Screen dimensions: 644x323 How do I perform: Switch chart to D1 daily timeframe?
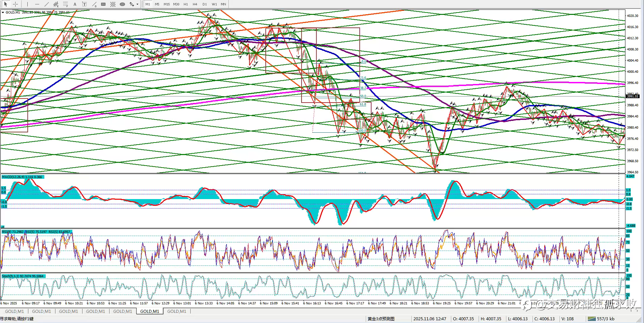[x=205, y=4]
